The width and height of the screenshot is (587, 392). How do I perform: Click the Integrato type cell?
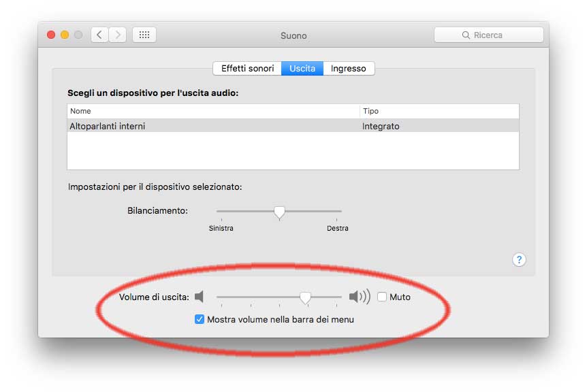pos(381,127)
